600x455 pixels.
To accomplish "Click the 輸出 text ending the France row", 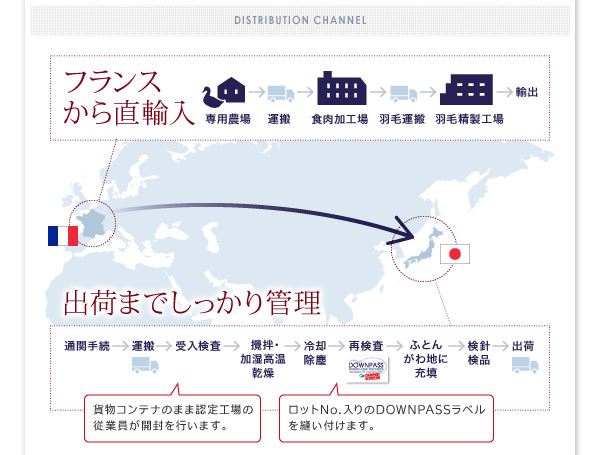I will tap(527, 92).
